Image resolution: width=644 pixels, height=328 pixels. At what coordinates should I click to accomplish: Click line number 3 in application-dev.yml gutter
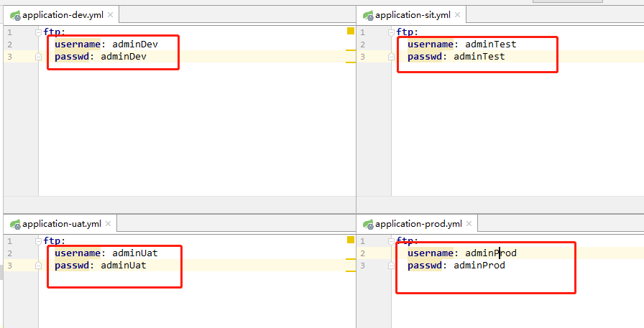click(x=9, y=57)
